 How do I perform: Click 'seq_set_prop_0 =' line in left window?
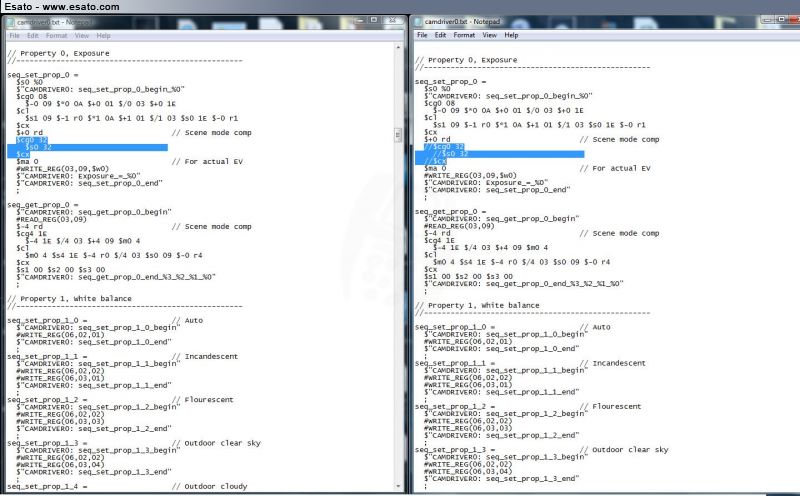coord(43,75)
